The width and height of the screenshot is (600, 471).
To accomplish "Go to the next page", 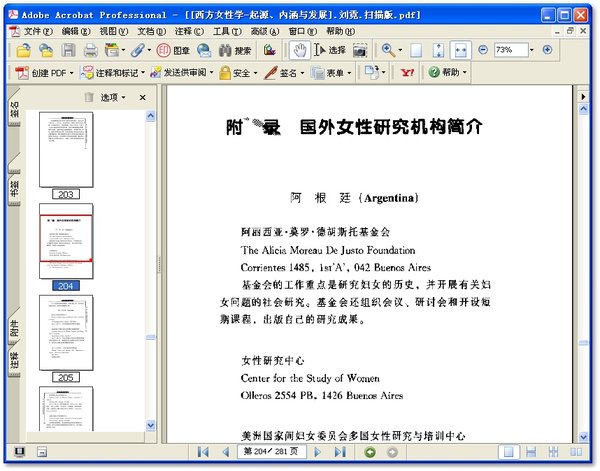I will pos(317,452).
